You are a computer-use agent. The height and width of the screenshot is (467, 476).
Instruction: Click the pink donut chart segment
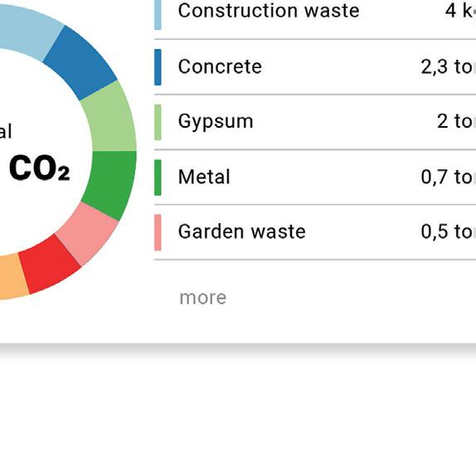pos(88,232)
